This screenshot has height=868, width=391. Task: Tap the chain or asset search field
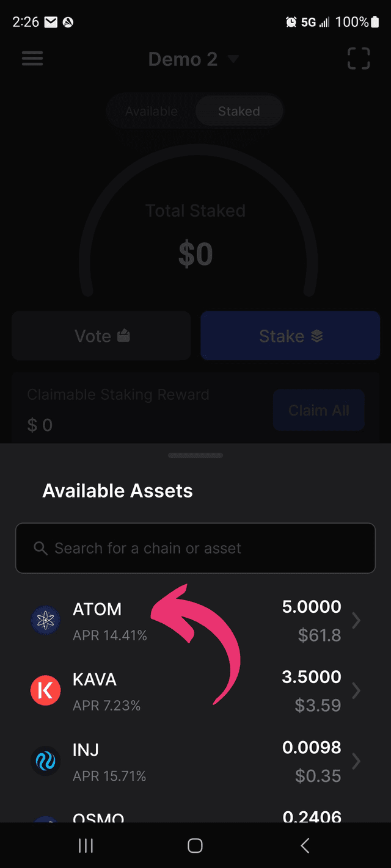pyautogui.click(x=195, y=548)
